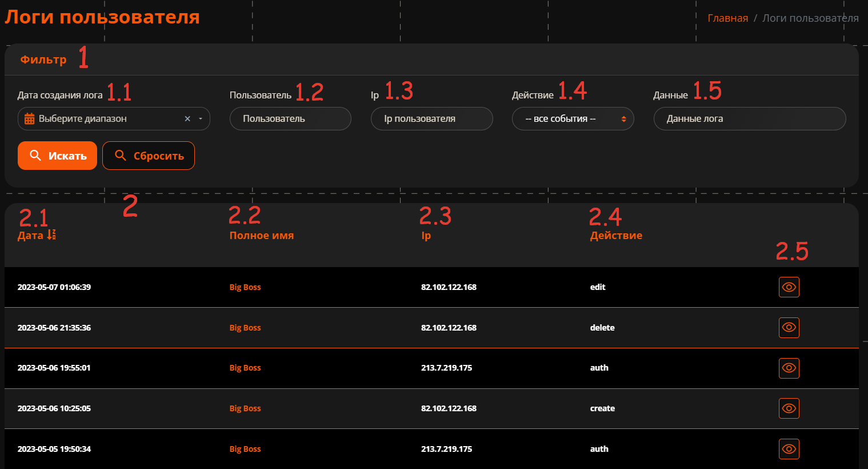This screenshot has width=868, height=469.
Task: Click the Данные filter label
Action: click(x=670, y=95)
